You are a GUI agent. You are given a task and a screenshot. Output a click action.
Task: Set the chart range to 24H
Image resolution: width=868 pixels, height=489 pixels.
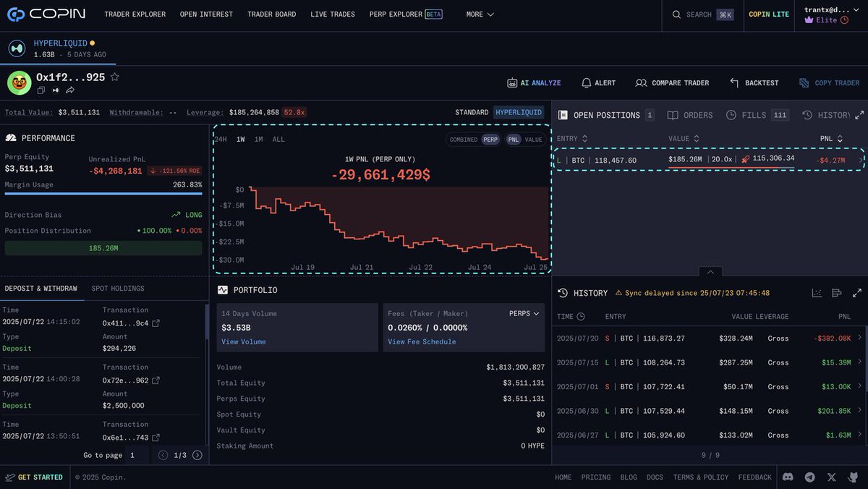pos(221,140)
